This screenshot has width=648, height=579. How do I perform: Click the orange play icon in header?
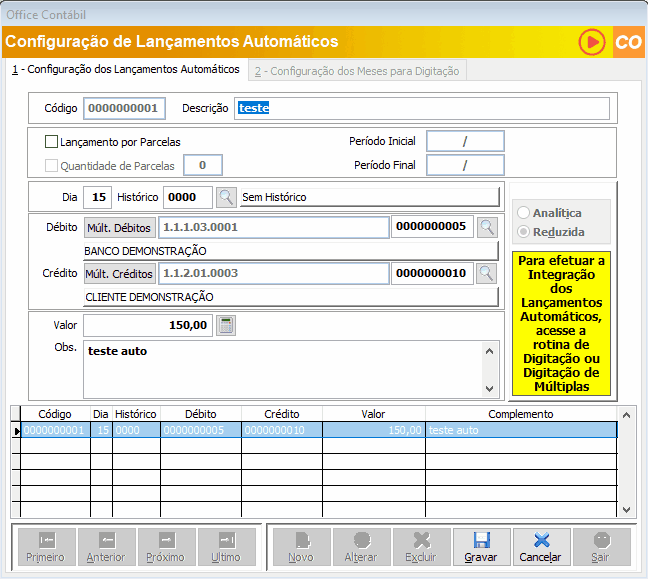pyautogui.click(x=592, y=42)
